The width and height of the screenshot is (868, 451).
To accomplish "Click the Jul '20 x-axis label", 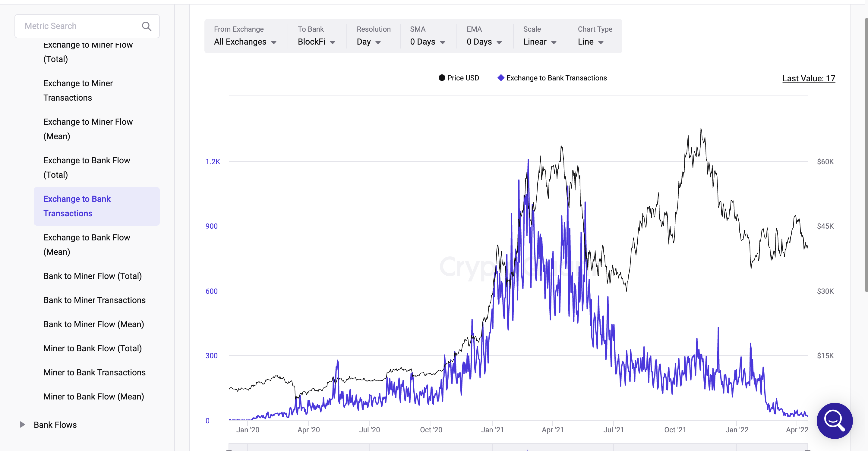I will [369, 430].
